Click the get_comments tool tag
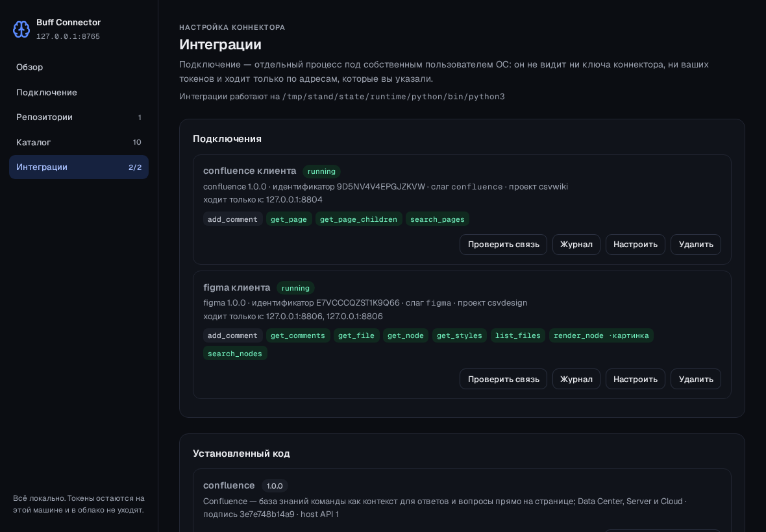The image size is (766, 532). pyautogui.click(x=297, y=335)
